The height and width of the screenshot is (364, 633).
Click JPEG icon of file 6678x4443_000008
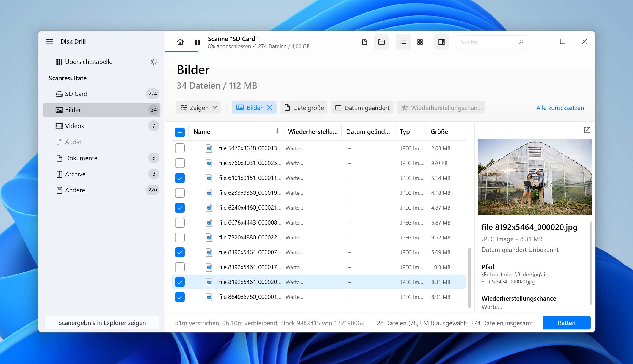(x=209, y=223)
